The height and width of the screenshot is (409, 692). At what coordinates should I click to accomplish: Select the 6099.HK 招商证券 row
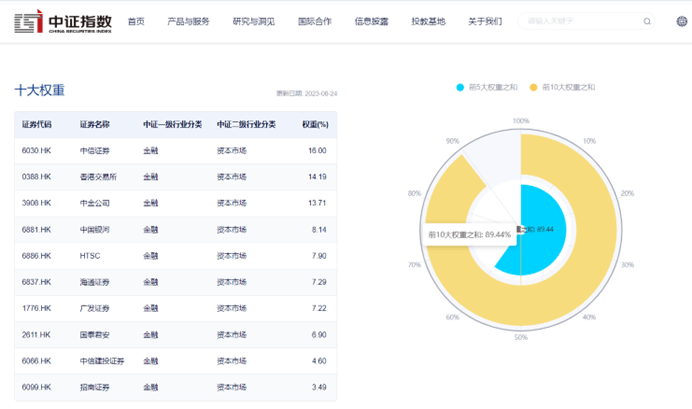[x=175, y=386]
